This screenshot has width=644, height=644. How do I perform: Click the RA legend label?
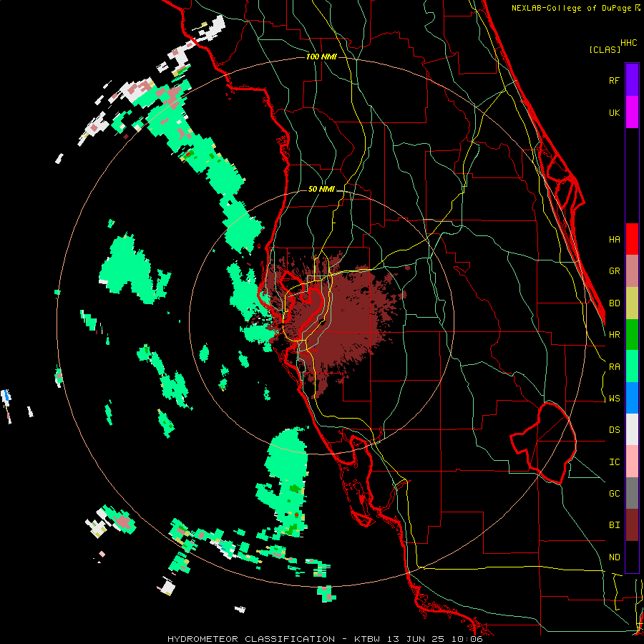[615, 367]
